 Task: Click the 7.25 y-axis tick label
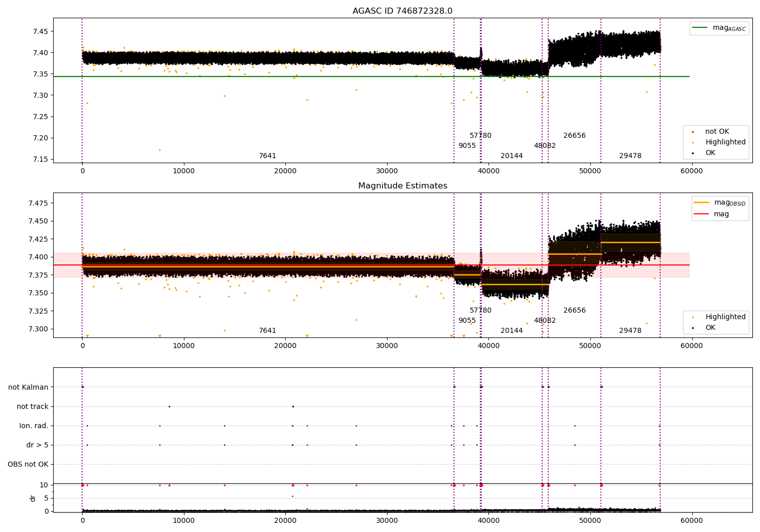pos(40,117)
